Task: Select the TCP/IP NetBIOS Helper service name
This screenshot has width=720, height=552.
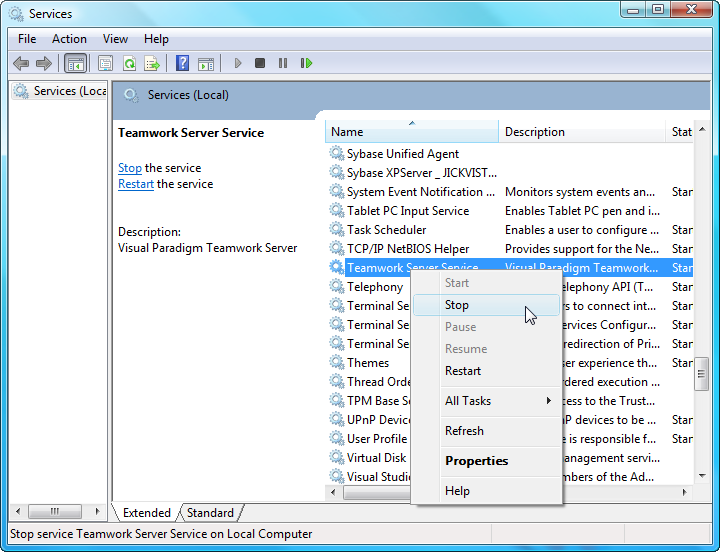Action: coord(408,249)
